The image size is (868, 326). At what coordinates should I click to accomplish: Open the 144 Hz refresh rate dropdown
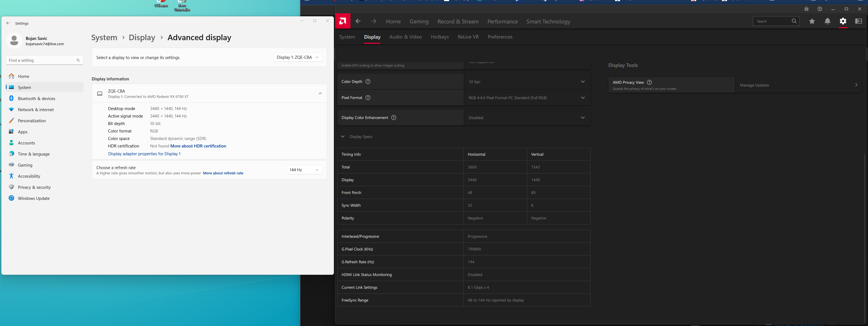pyautogui.click(x=304, y=170)
